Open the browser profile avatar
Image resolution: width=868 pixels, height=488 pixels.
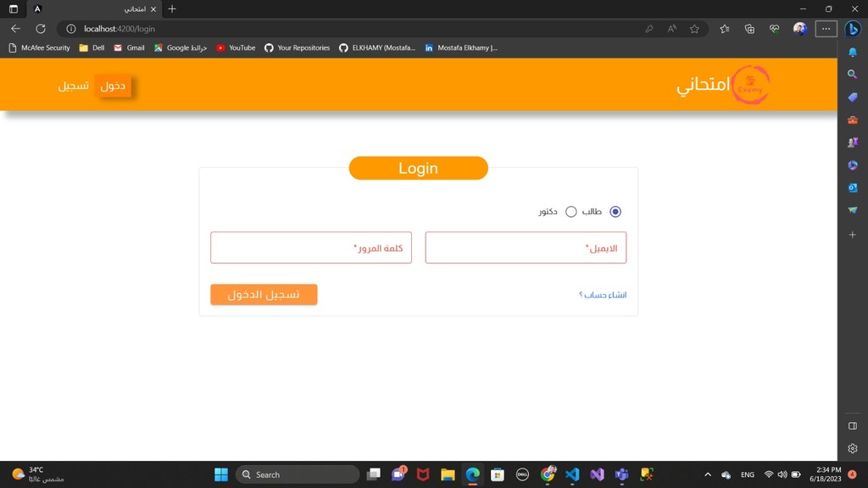(799, 29)
